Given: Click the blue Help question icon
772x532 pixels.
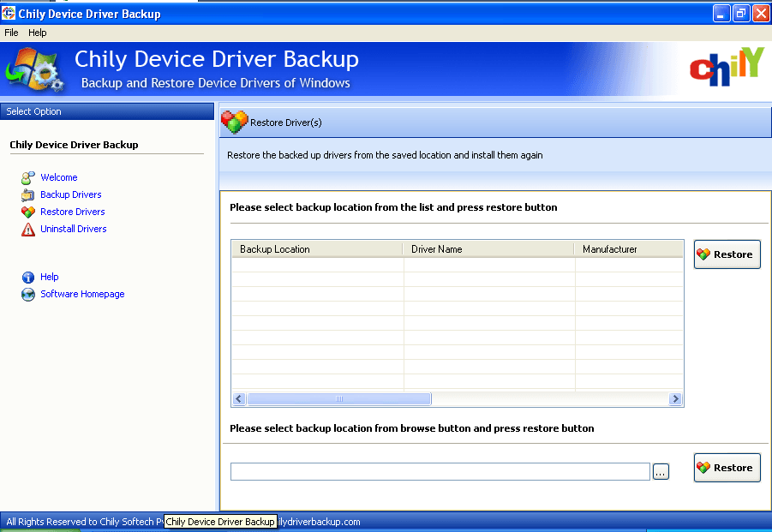Looking at the screenshot, I should (27, 278).
